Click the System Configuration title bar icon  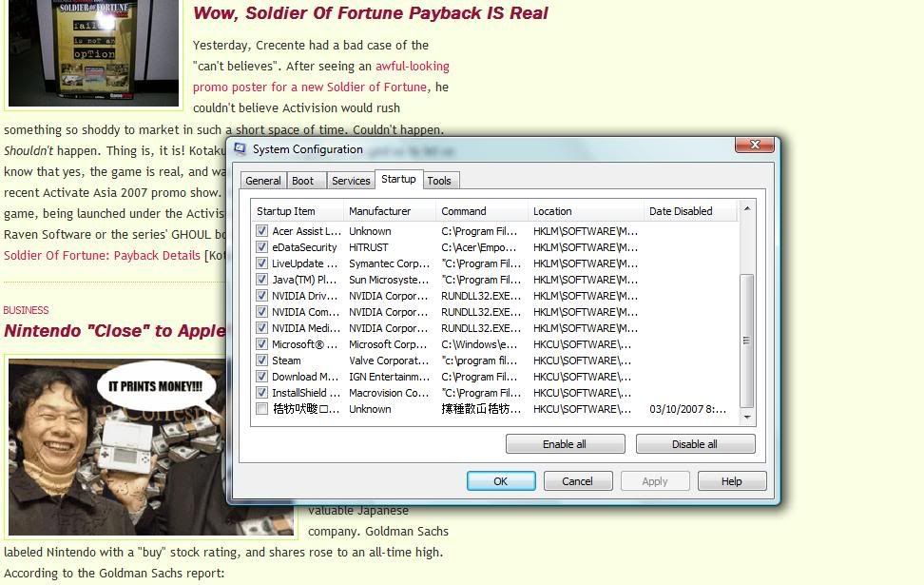240,148
